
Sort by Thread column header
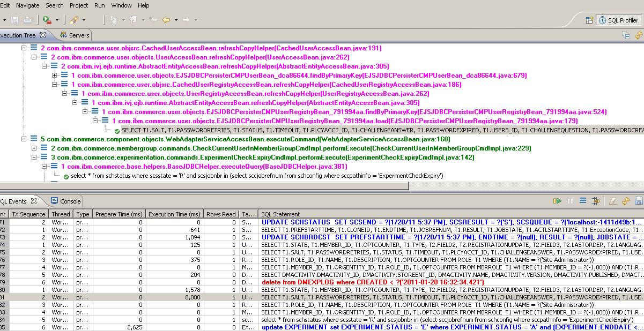click(61, 214)
